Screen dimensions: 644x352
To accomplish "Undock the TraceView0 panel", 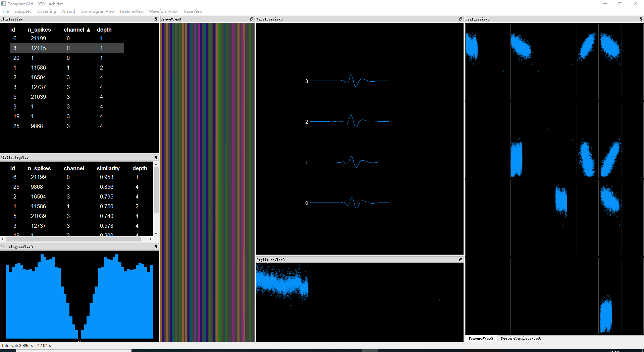I will click(x=251, y=19).
